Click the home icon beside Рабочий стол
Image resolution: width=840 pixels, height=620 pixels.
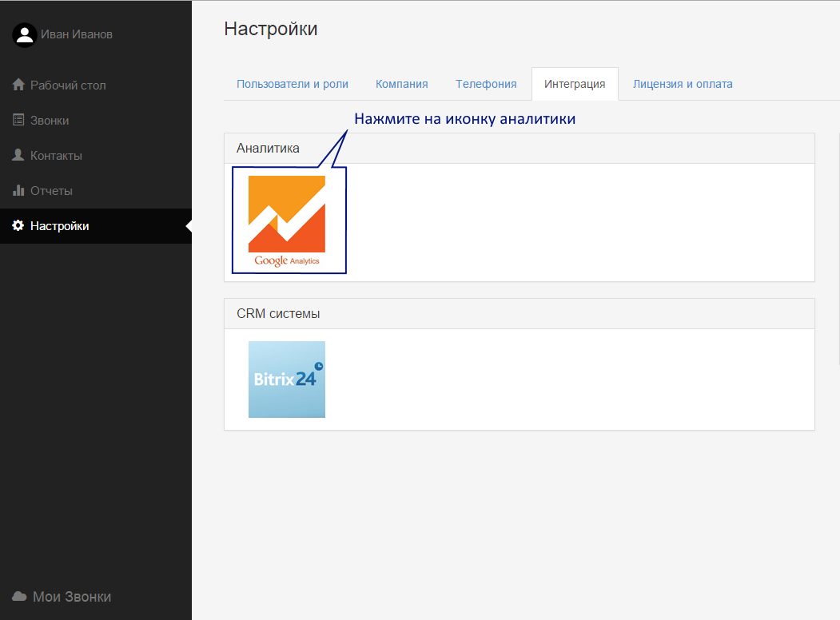pyautogui.click(x=18, y=85)
